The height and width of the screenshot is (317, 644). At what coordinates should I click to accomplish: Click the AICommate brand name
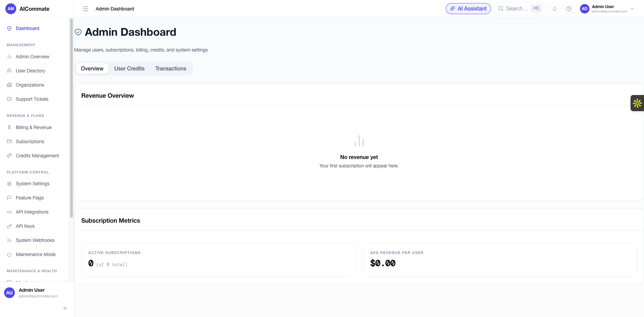click(x=34, y=9)
